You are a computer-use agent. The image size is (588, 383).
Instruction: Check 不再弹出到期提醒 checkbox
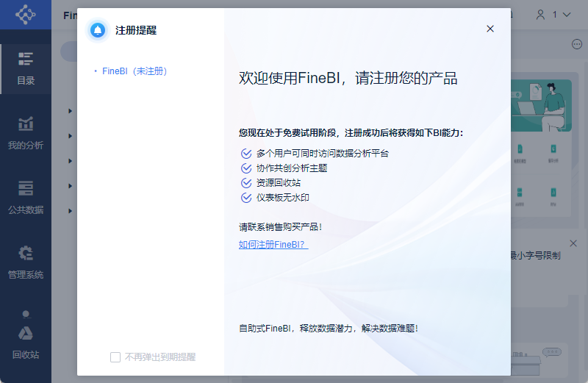tap(115, 357)
